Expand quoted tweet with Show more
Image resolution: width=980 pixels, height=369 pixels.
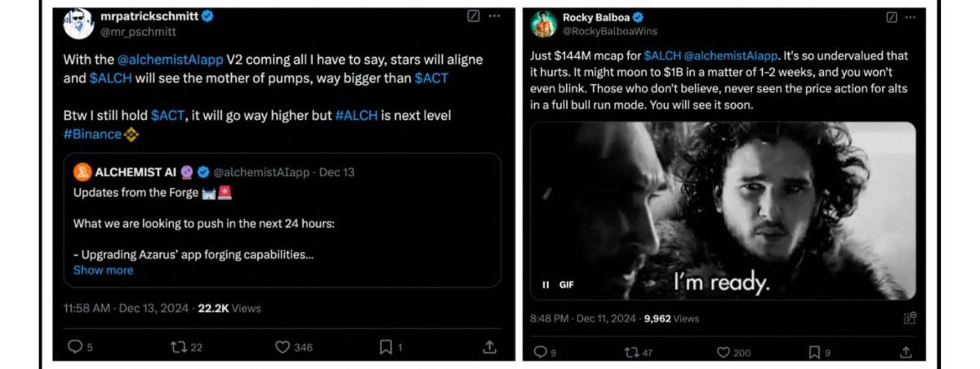[103, 270]
